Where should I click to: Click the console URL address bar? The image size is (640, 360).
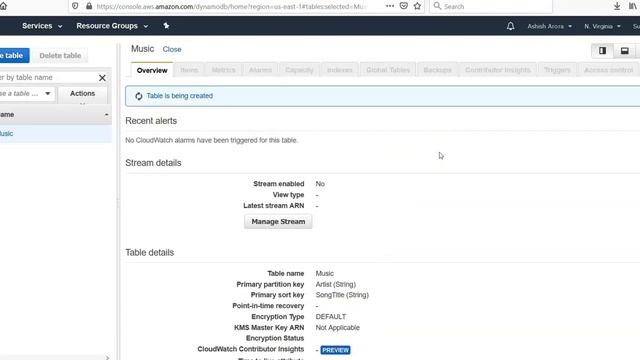pyautogui.click(x=231, y=7)
